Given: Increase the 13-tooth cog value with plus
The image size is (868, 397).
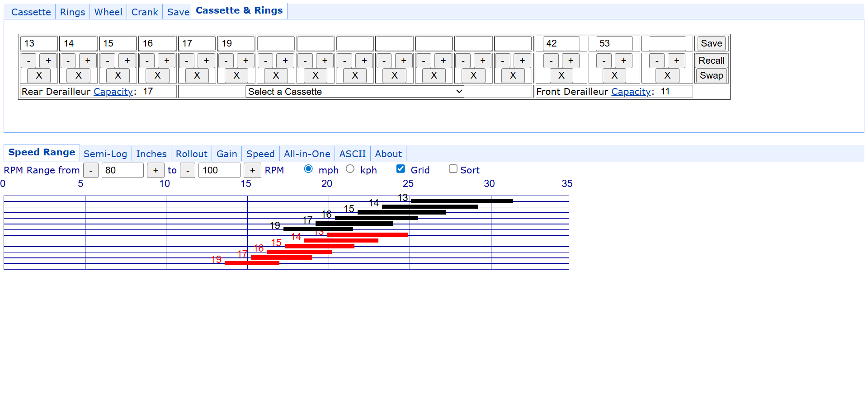Looking at the screenshot, I should point(48,61).
